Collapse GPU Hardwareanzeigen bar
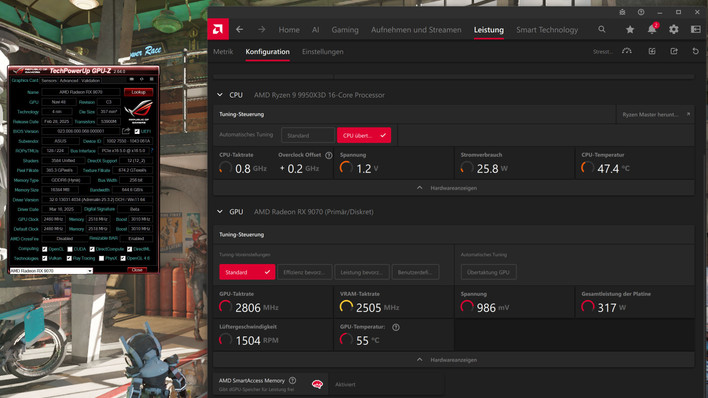This screenshot has height=398, width=708. tap(453, 360)
